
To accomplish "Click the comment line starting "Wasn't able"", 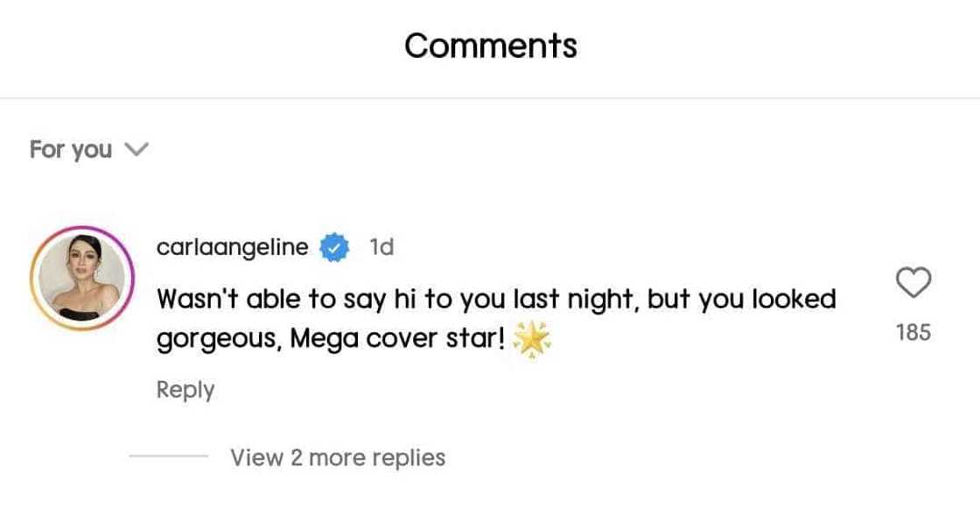I will click(495, 300).
